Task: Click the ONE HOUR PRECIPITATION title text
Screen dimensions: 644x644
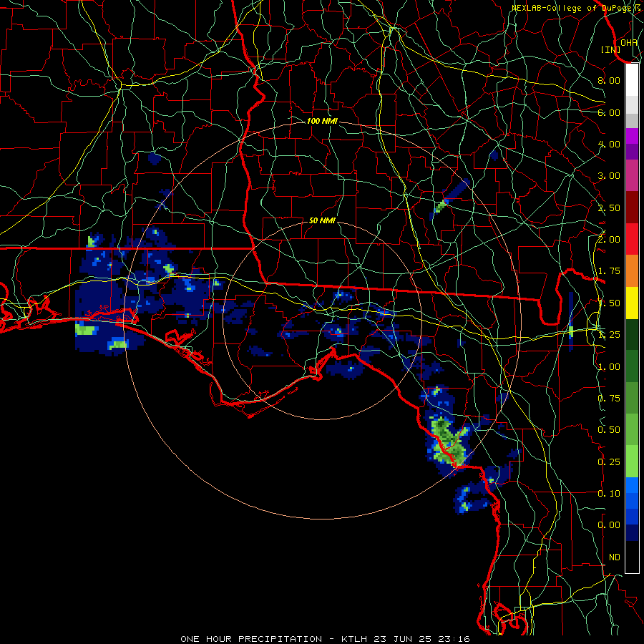Action: tap(251, 639)
